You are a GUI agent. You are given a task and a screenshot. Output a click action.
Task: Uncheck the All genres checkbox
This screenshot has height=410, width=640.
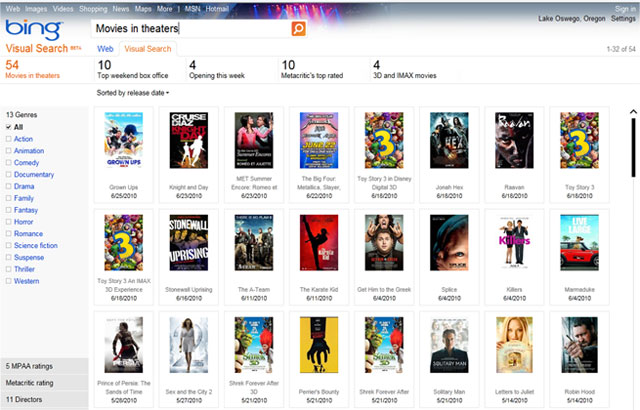(9, 127)
